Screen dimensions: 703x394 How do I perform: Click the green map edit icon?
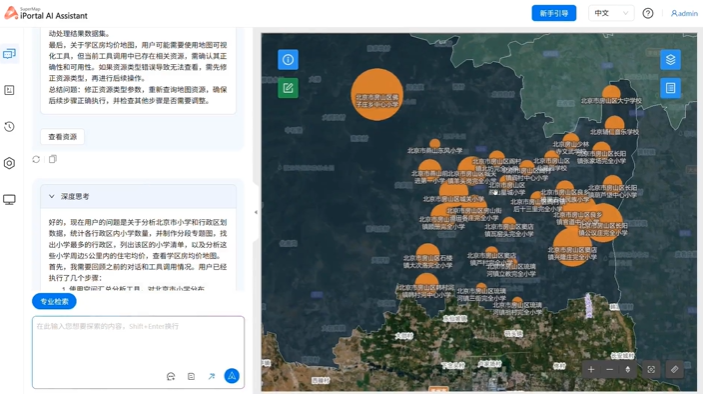(288, 88)
